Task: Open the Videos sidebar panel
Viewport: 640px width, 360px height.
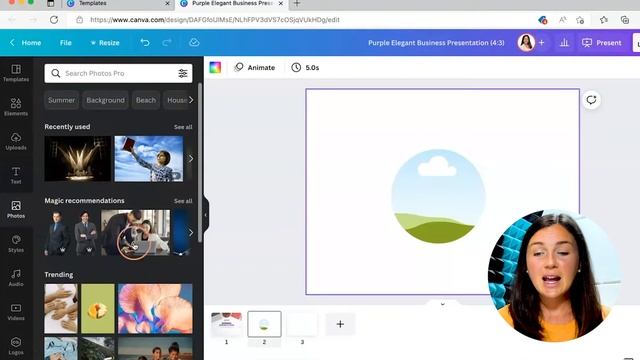Action: [x=16, y=312]
